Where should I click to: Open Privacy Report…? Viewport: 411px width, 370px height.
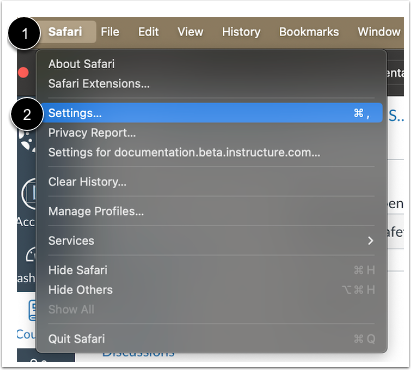pyautogui.click(x=211, y=133)
